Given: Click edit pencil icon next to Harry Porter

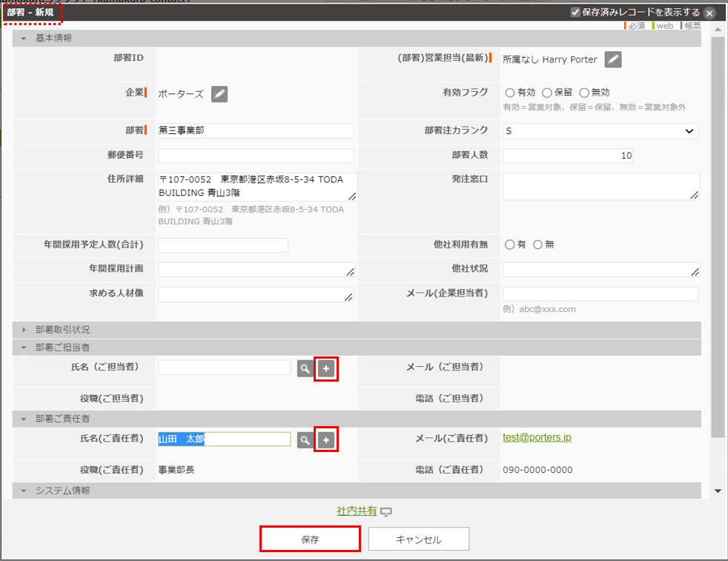Looking at the screenshot, I should tap(612, 60).
